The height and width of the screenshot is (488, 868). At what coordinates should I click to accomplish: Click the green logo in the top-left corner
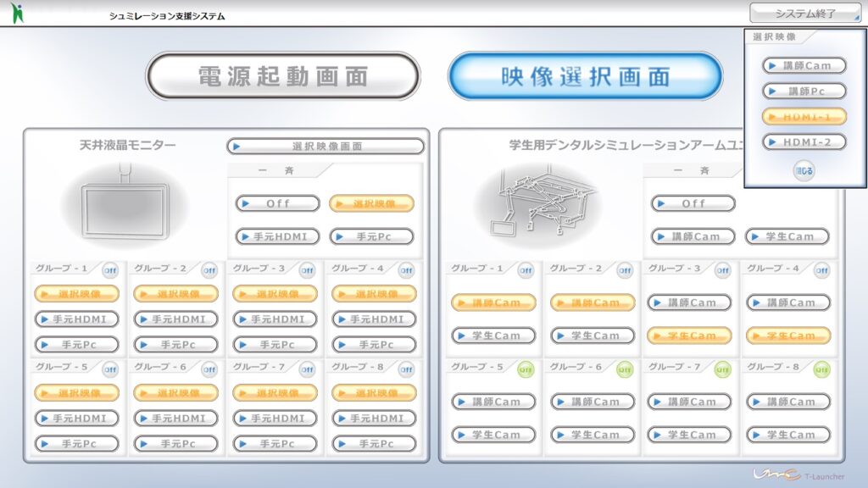click(18, 14)
